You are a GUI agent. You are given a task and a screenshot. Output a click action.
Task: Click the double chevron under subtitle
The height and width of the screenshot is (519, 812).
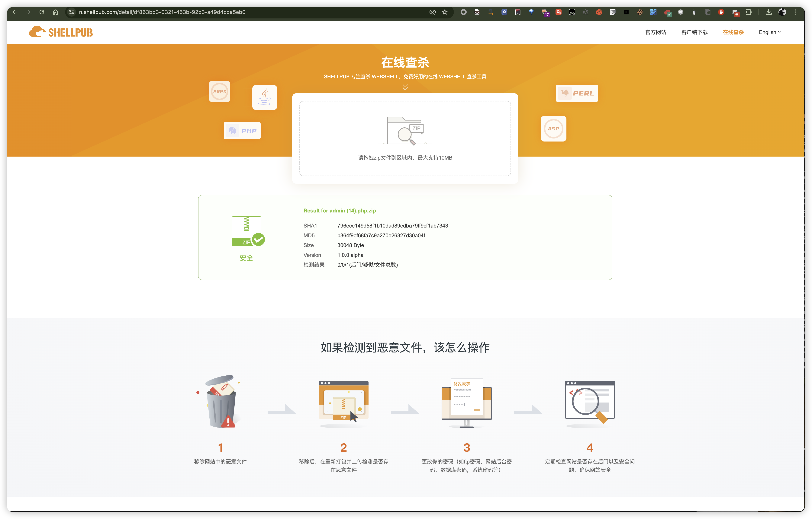(405, 87)
